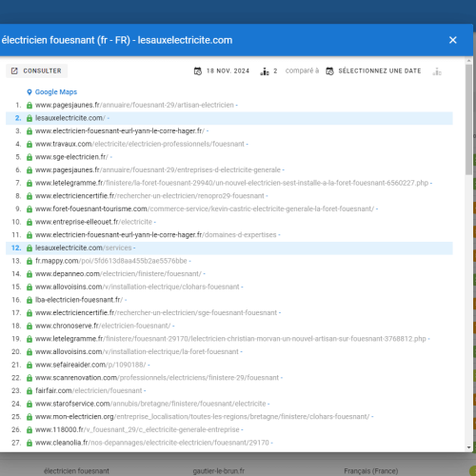Click green padlock on fr.mappy.com row

pos(30,261)
